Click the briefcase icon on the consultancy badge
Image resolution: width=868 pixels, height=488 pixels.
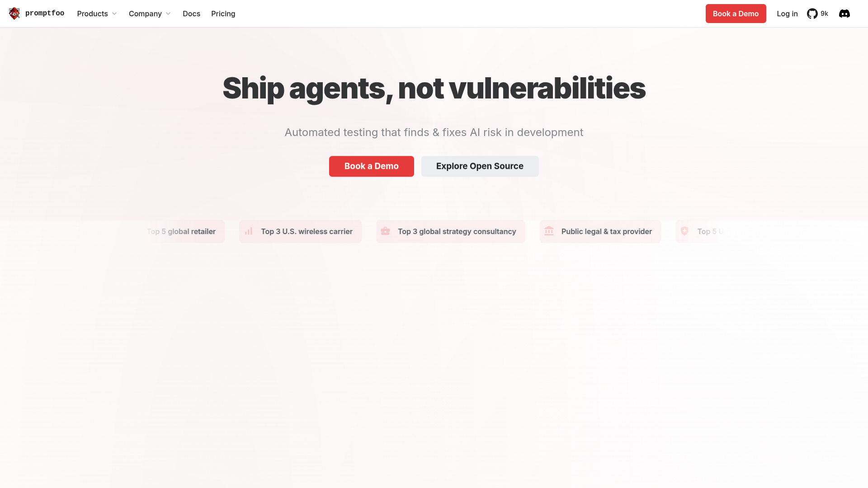click(385, 231)
